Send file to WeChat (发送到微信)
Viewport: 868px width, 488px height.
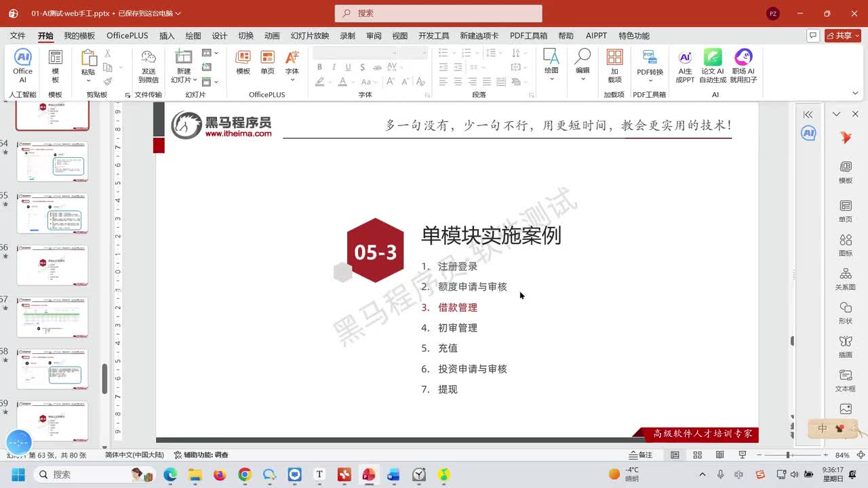click(x=149, y=66)
